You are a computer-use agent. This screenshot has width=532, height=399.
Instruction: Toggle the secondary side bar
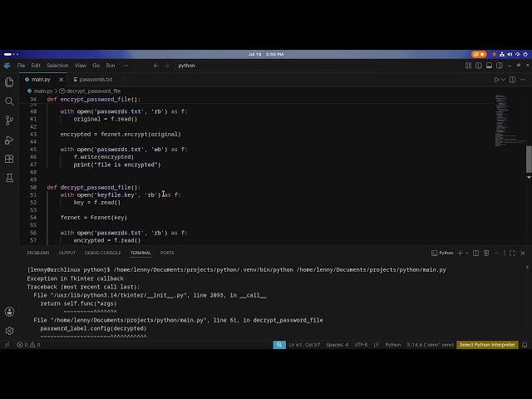coord(499,66)
